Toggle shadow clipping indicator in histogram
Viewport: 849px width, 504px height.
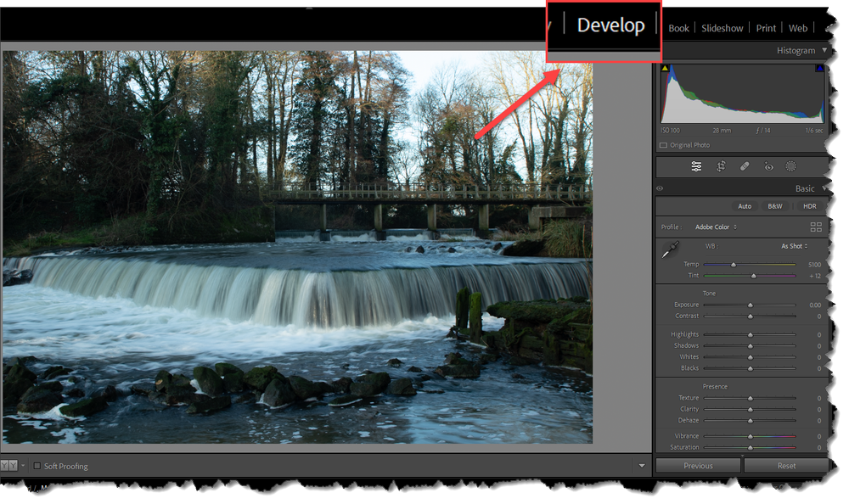tap(665, 68)
